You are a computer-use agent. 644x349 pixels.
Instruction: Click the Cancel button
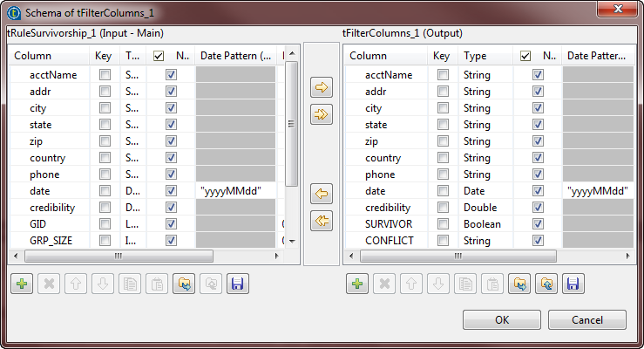(x=586, y=320)
